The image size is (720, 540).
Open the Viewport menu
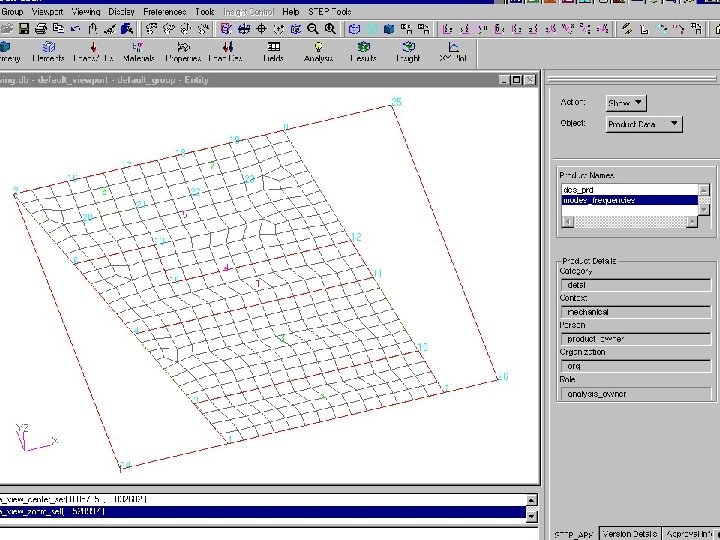coord(47,12)
